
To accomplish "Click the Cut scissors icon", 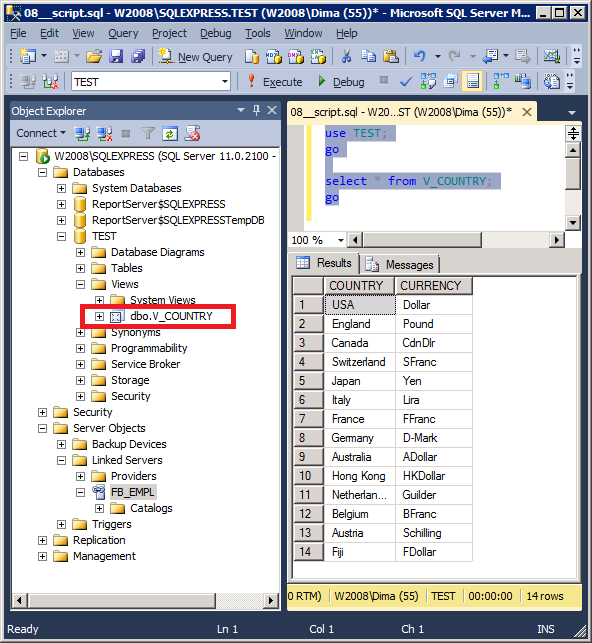I will pos(346,56).
